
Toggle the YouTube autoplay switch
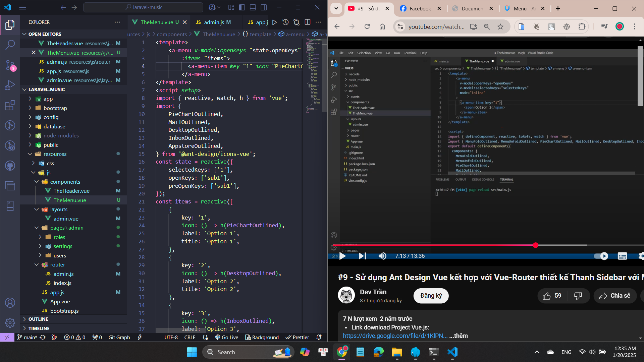tap(600, 256)
